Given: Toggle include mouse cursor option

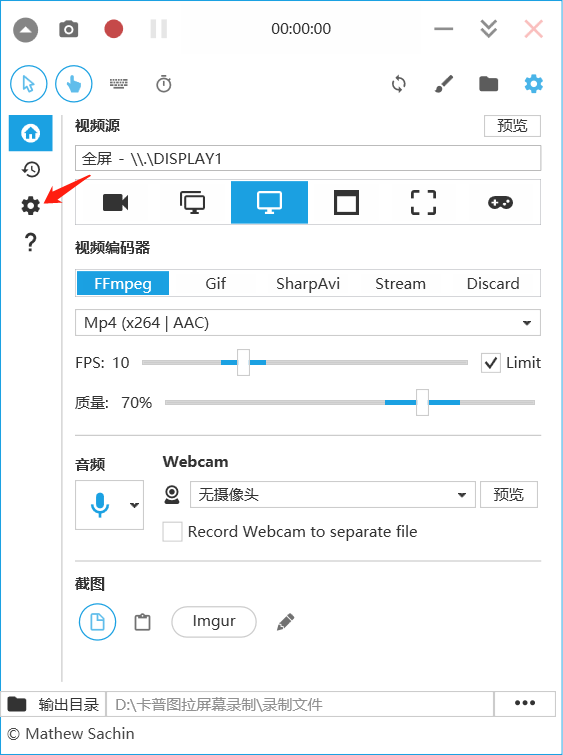Looking at the screenshot, I should 28,84.
